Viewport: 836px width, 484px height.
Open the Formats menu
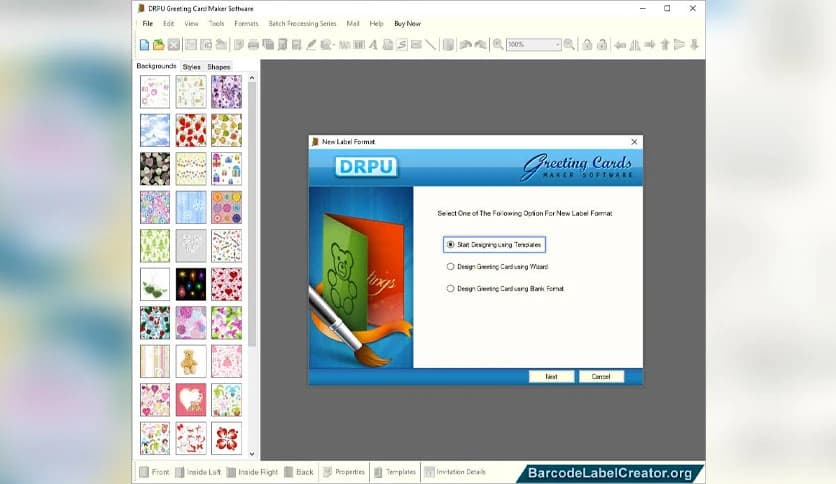246,23
